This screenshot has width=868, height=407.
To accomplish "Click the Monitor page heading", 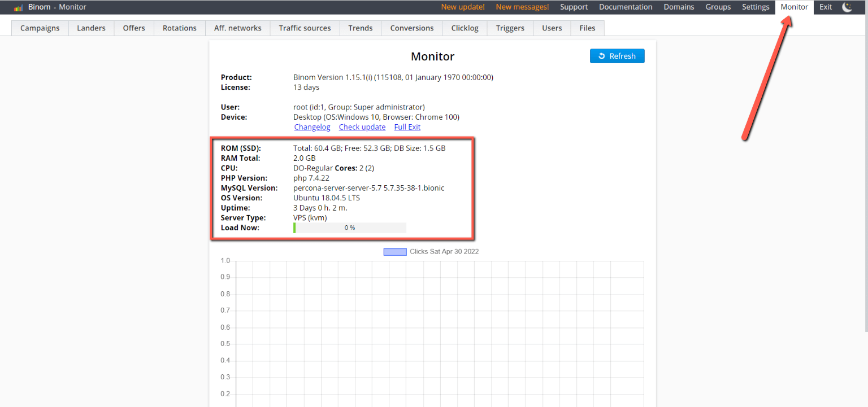I will 432,56.
